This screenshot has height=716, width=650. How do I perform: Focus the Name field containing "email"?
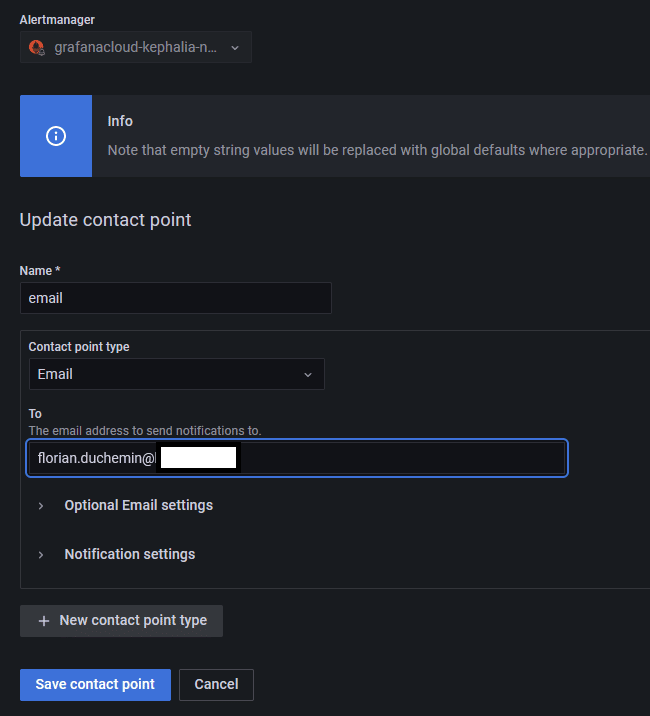pyautogui.click(x=176, y=298)
